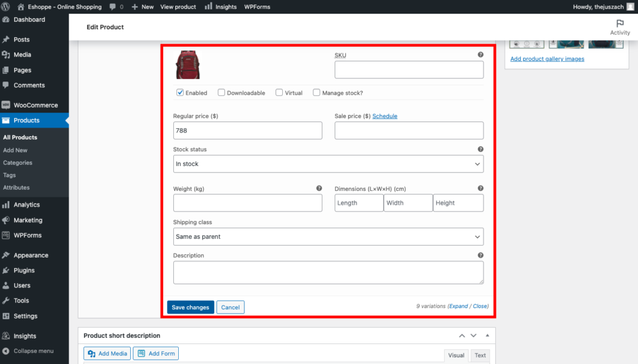Open the Shipping class dropdown
This screenshot has height=364, width=638.
pyautogui.click(x=328, y=236)
